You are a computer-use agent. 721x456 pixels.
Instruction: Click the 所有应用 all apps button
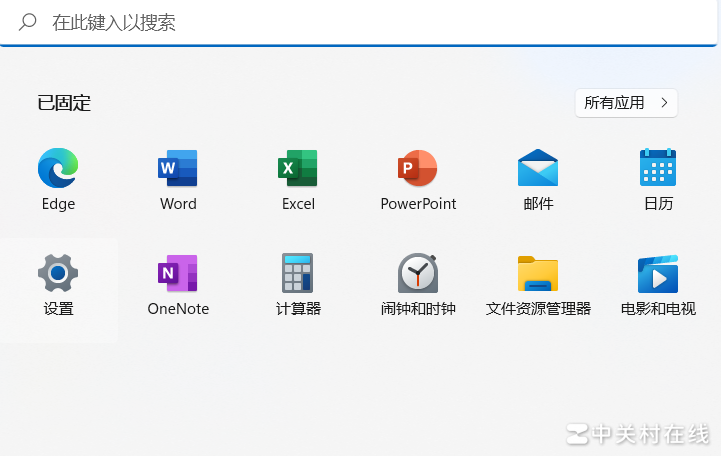[x=626, y=103]
